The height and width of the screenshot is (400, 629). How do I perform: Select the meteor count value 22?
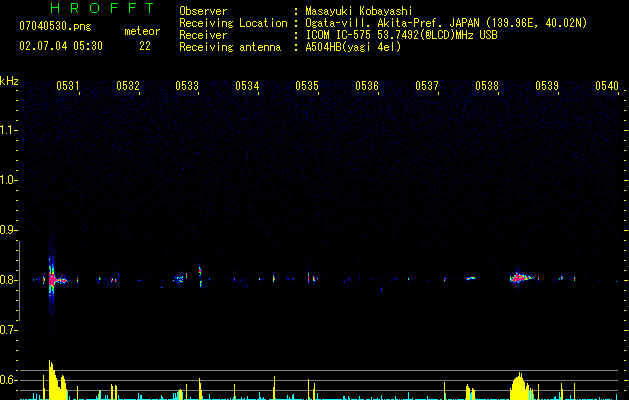(145, 46)
